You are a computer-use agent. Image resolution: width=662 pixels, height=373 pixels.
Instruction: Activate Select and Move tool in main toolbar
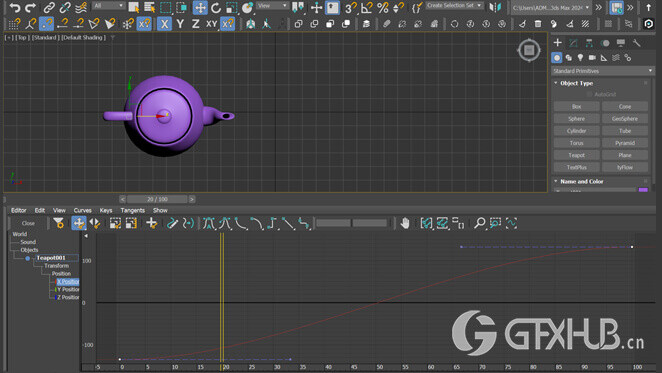200,8
